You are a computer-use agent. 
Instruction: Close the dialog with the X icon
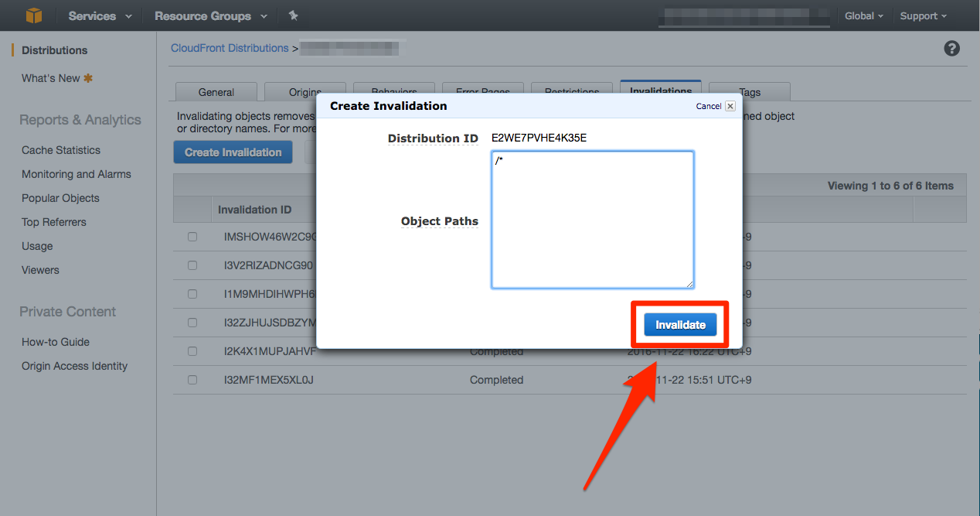730,106
